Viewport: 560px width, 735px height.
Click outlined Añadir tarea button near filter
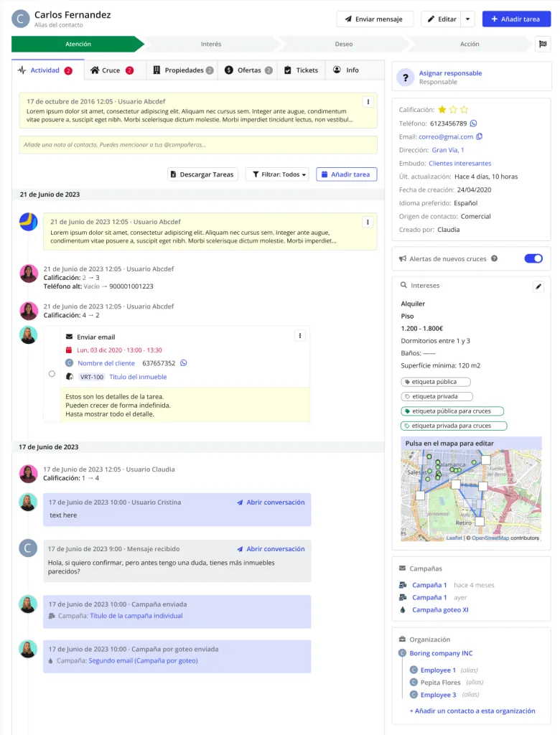click(x=346, y=174)
